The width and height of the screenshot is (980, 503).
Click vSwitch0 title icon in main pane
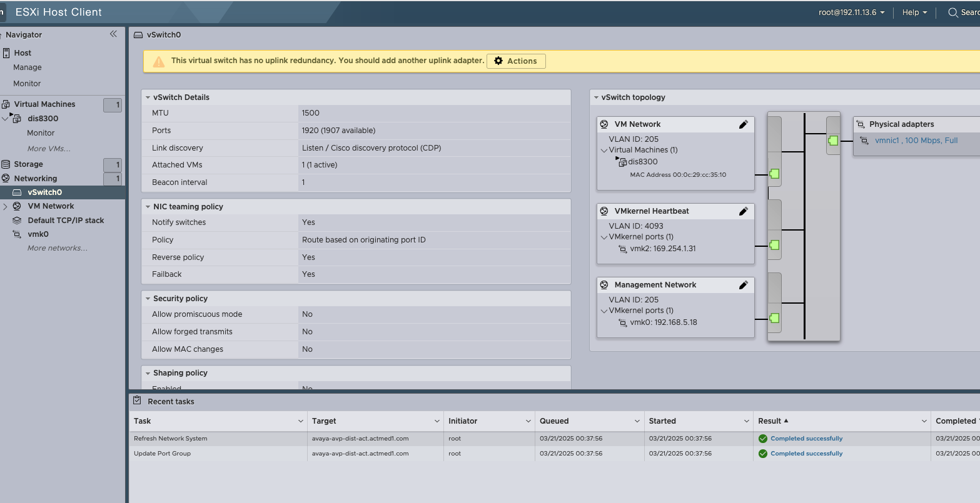pyautogui.click(x=138, y=35)
